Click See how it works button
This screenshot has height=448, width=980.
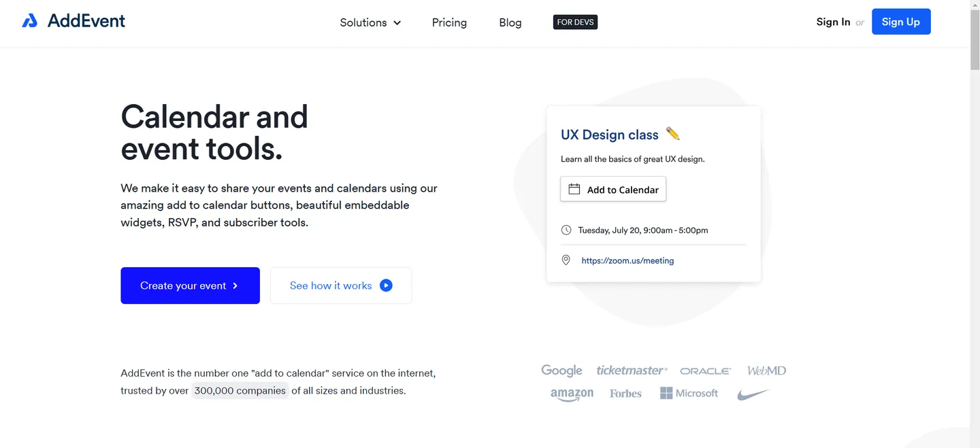tap(341, 286)
